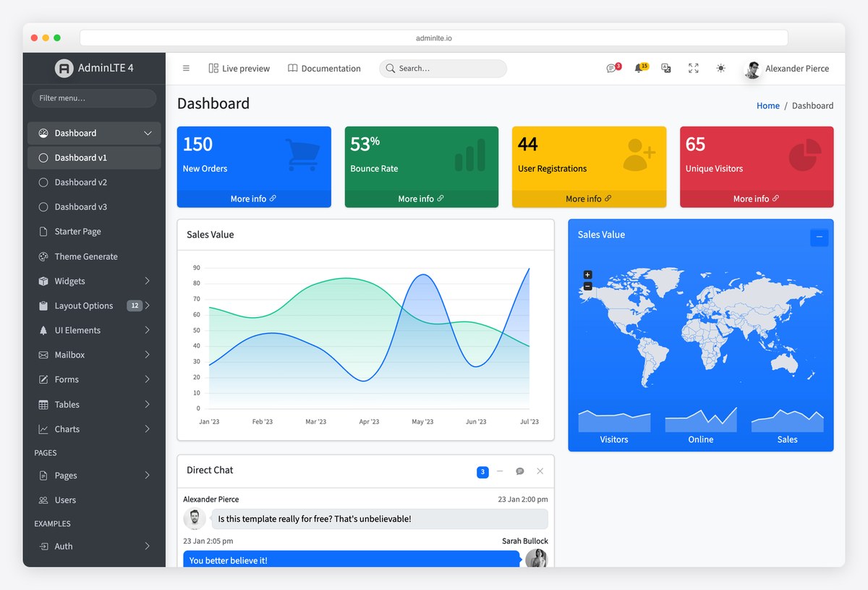
Task: Click Alexander Pierce user avatar
Action: pyautogui.click(x=753, y=69)
